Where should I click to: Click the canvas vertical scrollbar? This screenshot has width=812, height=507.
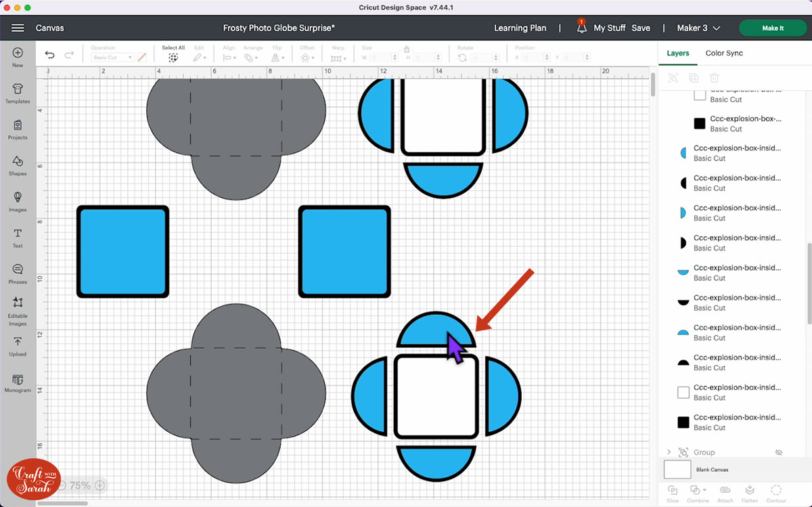(x=653, y=85)
